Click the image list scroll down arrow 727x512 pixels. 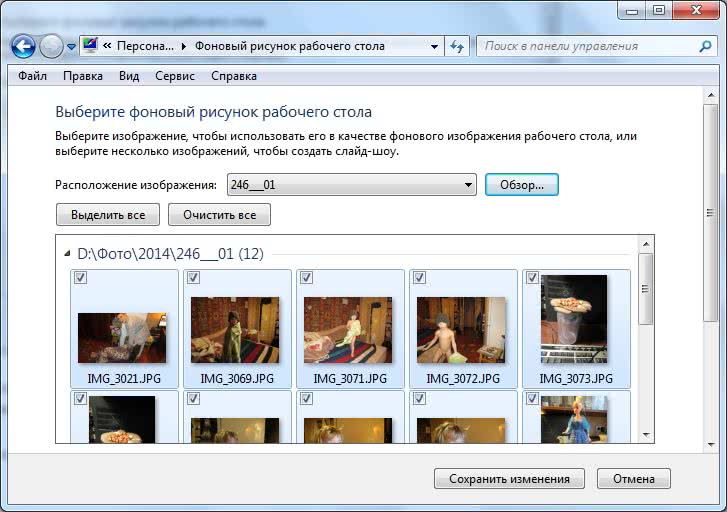[x=646, y=435]
